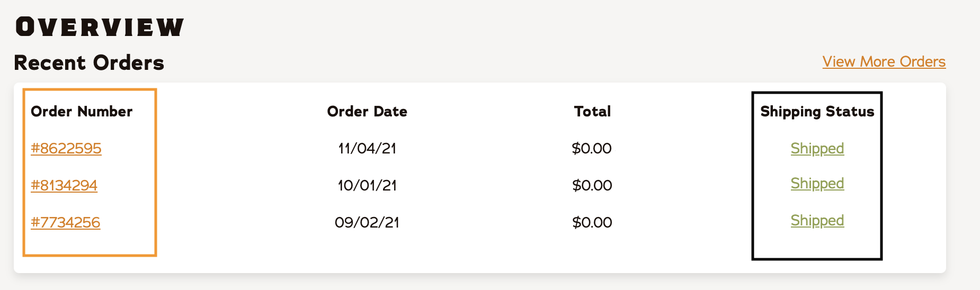This screenshot has height=290, width=980.
Task: Select the Order Number column header
Action: point(82,111)
